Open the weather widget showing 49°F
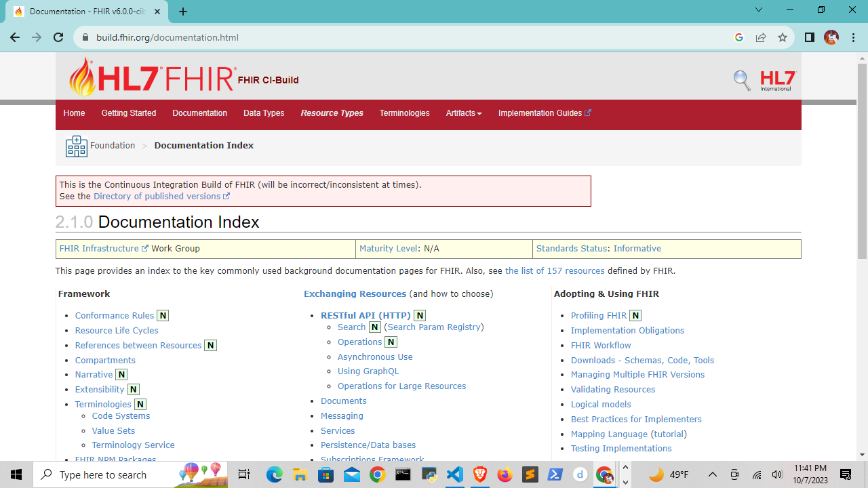The image size is (868, 488). coord(669,474)
